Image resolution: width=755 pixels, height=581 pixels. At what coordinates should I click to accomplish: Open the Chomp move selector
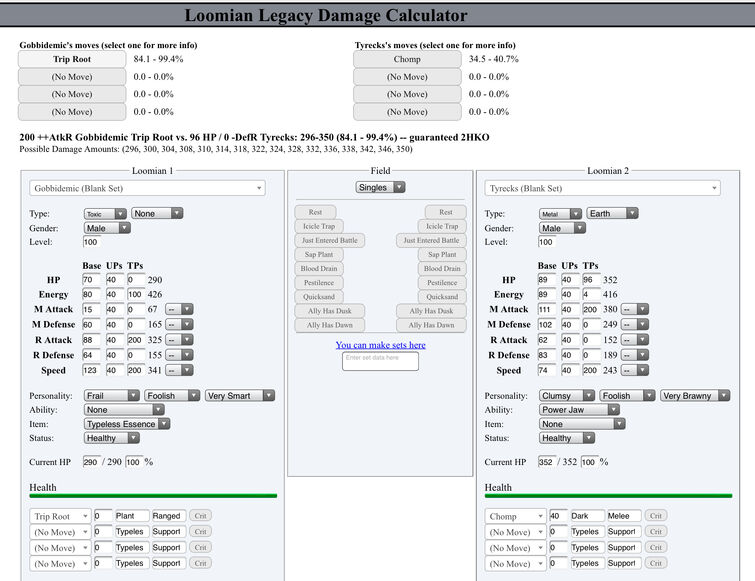coord(515,516)
